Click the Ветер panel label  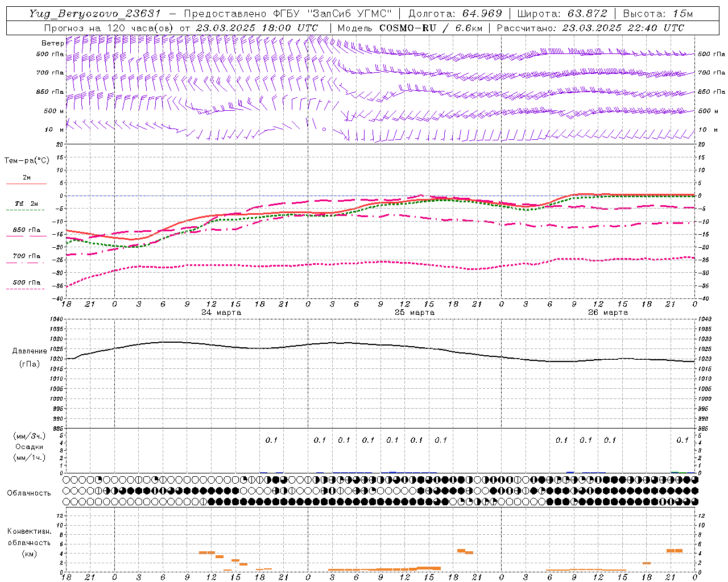pos(52,43)
